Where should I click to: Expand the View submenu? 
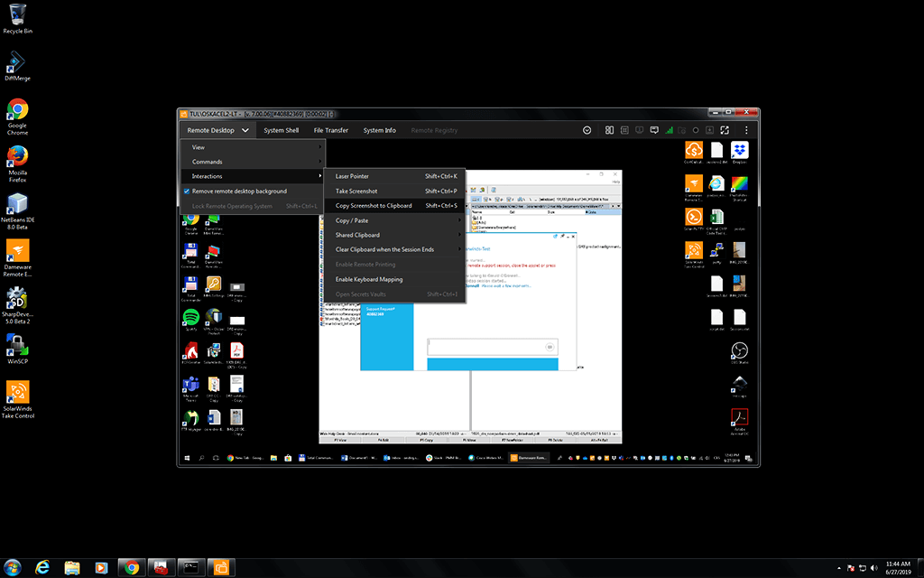pos(198,146)
